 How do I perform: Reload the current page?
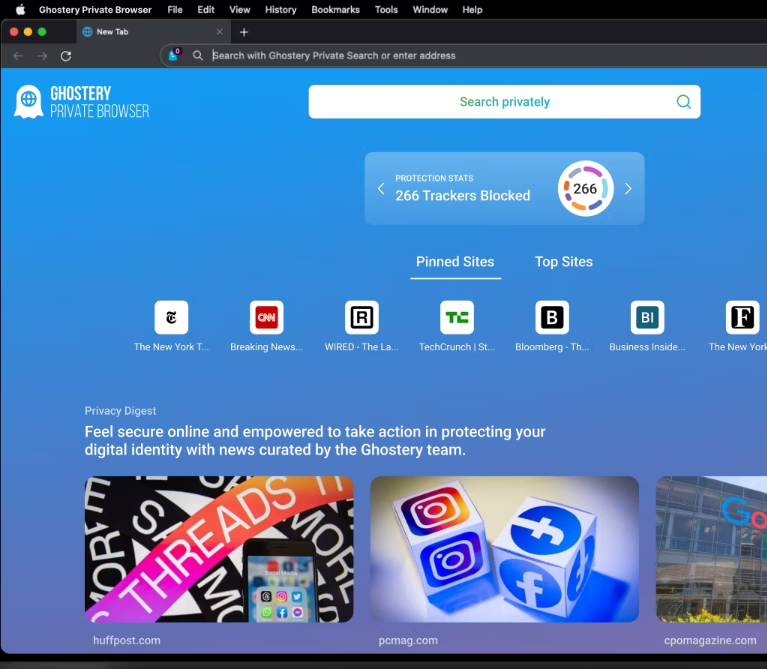point(66,56)
